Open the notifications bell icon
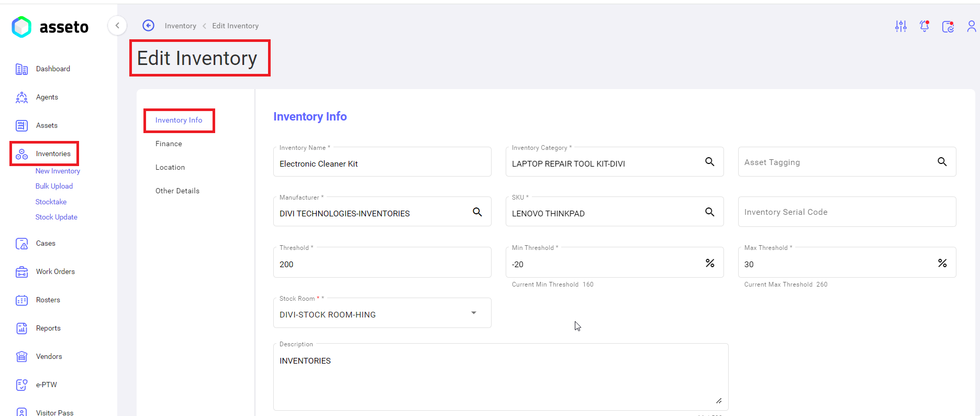This screenshot has height=416, width=980. [925, 26]
